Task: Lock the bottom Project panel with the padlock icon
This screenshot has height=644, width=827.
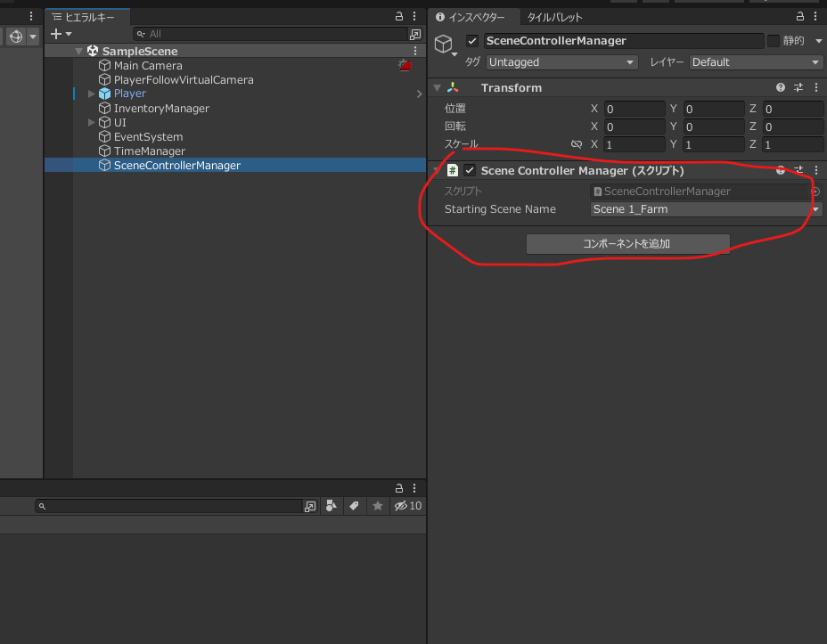Action: tap(399, 488)
